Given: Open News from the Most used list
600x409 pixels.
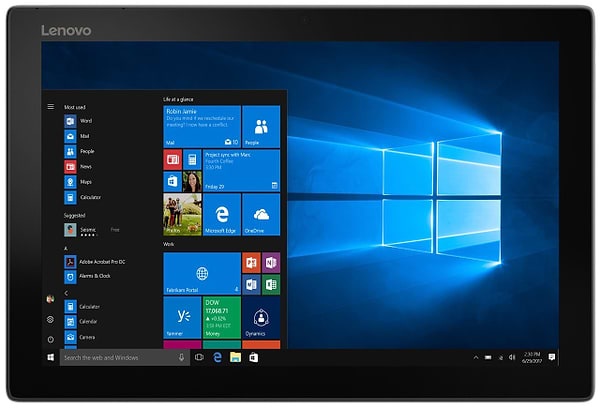Looking at the screenshot, I should [x=78, y=167].
